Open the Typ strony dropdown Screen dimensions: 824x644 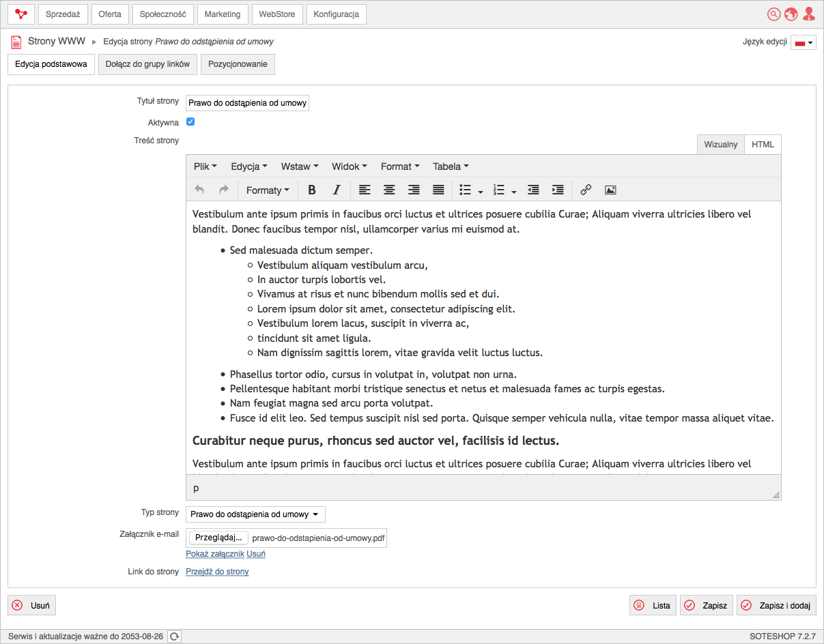[x=255, y=514]
